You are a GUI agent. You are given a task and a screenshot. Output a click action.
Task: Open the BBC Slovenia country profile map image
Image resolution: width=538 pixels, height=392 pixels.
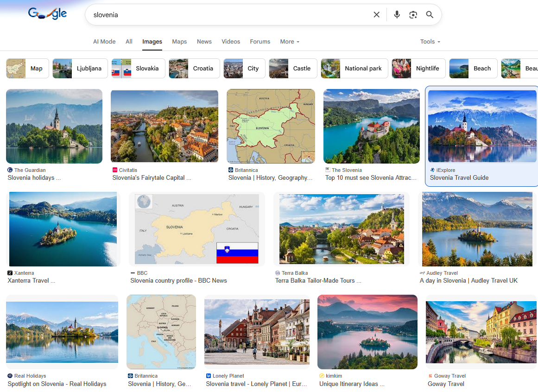click(197, 229)
